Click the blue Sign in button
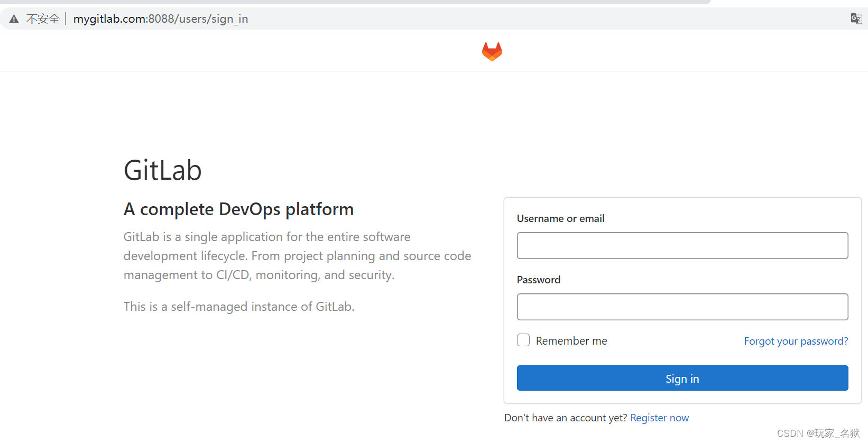This screenshot has width=868, height=443. pos(682,378)
